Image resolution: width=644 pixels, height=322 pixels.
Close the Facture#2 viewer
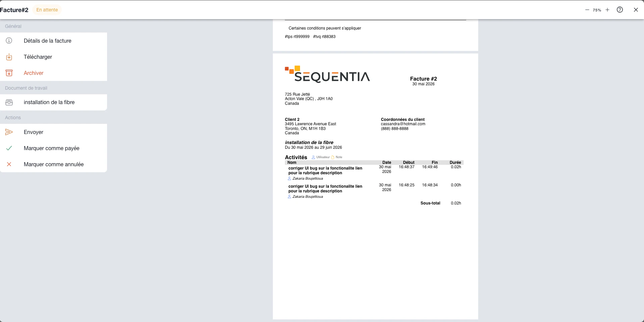tap(636, 10)
